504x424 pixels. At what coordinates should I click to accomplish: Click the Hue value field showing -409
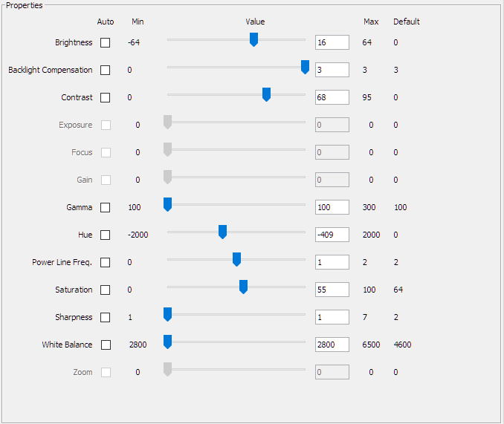tap(332, 235)
